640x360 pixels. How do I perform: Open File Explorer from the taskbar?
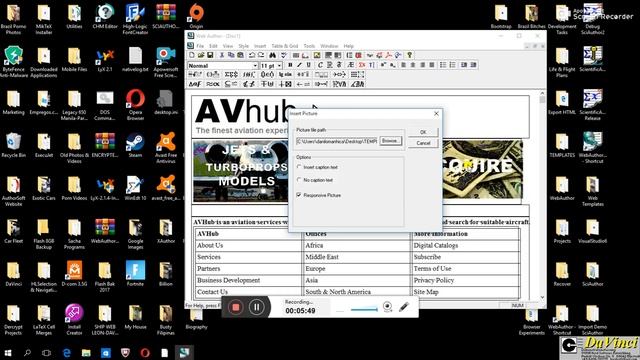click(86, 353)
